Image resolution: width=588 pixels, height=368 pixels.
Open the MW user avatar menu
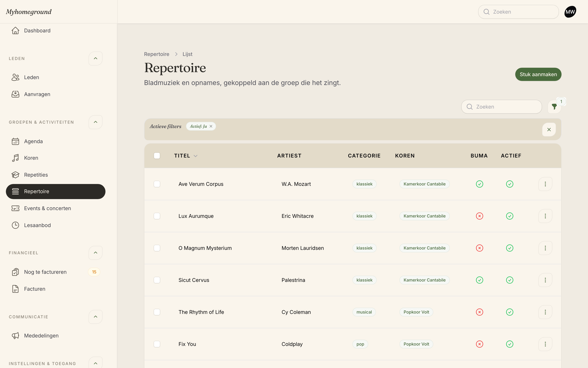(570, 12)
